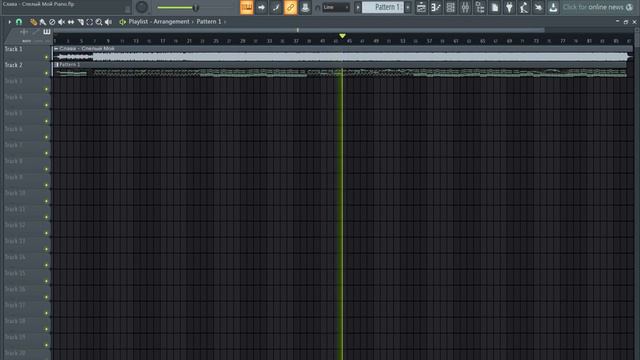Viewport: 640px width, 360px height.
Task: Click the green speaker icon before Playlist
Action: click(122, 22)
